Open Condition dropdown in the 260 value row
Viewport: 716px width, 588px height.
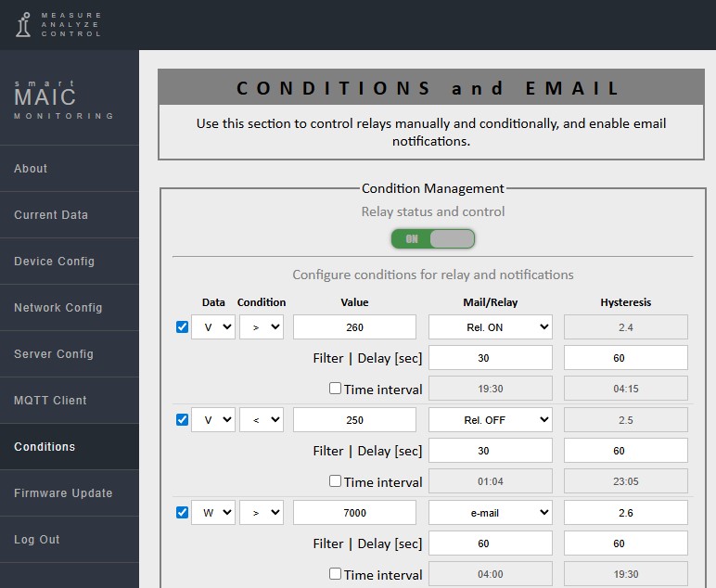(262, 326)
